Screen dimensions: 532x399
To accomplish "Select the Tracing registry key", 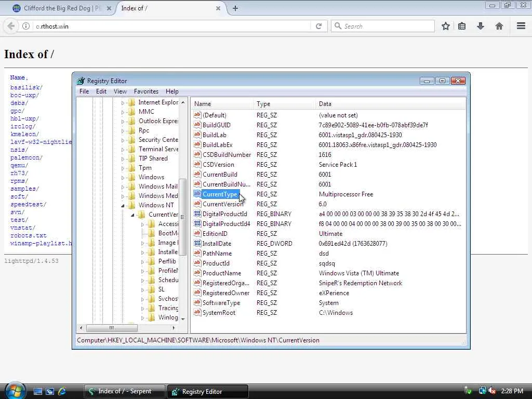I will click(168, 308).
